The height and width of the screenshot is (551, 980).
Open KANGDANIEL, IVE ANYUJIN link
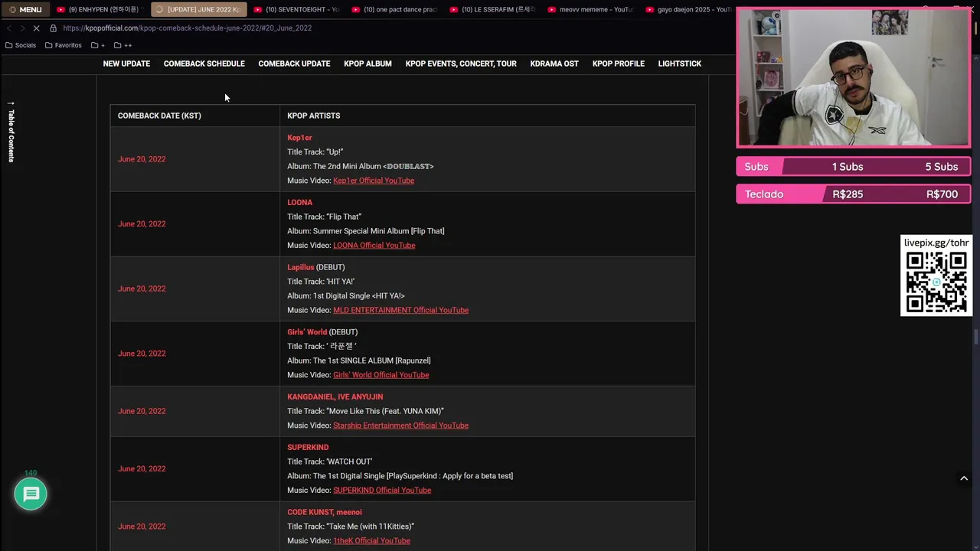335,397
